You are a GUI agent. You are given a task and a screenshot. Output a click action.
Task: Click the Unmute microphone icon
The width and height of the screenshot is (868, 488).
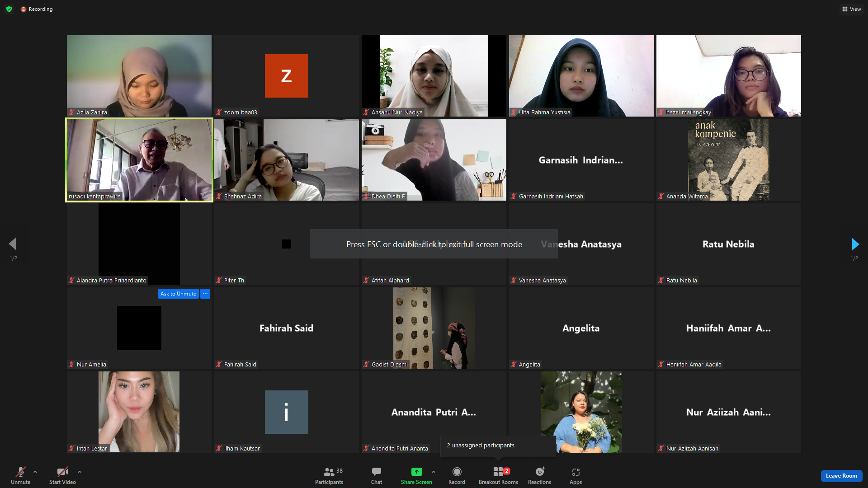pos(20,472)
